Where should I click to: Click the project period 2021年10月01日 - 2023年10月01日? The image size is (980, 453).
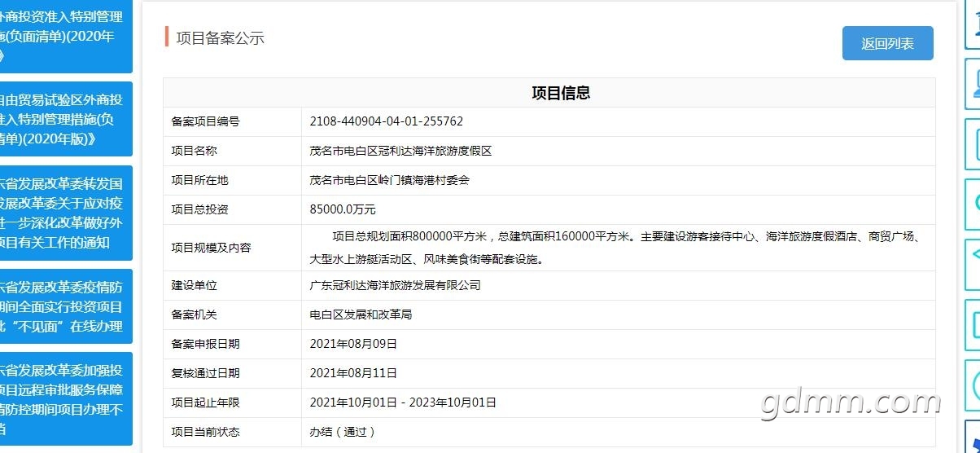pyautogui.click(x=403, y=402)
